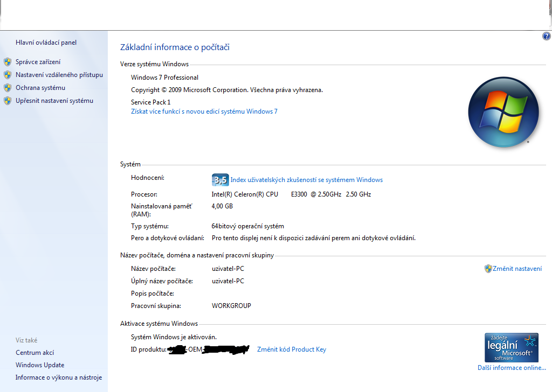Open Nastavení vzdáleného přístupu

59,75
